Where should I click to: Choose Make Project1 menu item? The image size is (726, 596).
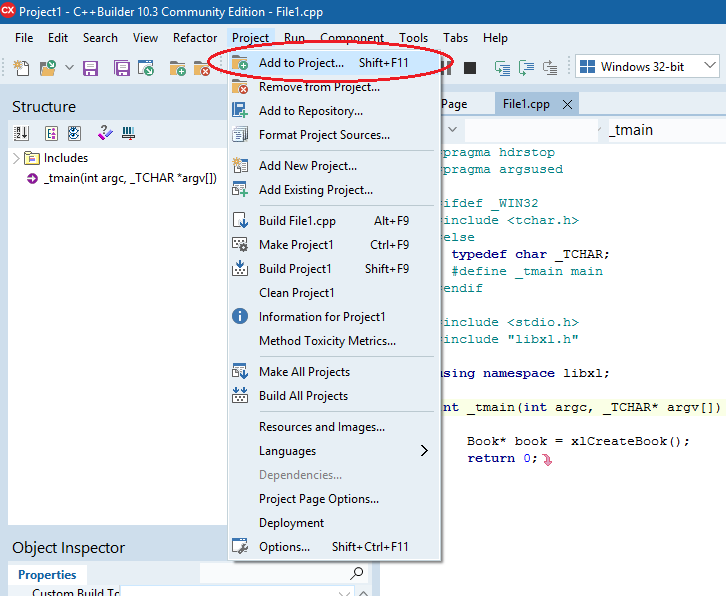[x=334, y=245]
